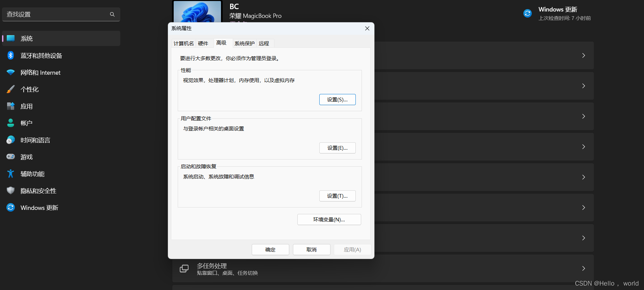Click the 荣耀 MagicBook Pro device name

point(255,16)
